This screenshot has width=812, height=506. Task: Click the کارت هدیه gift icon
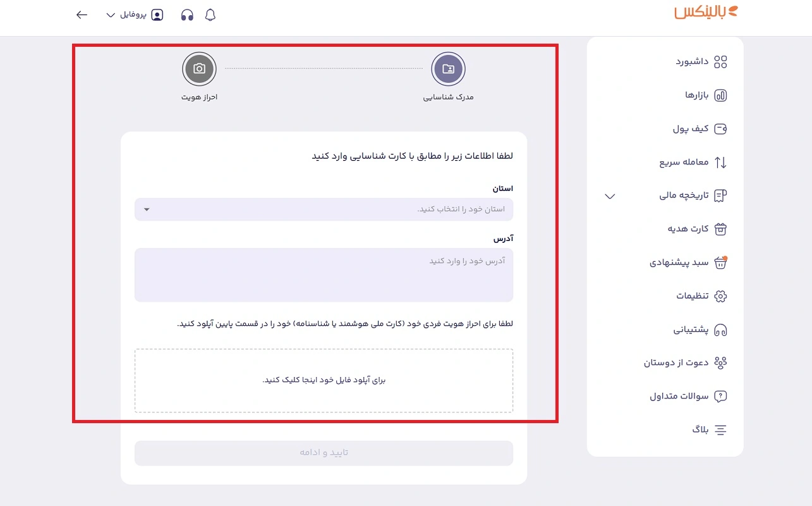click(720, 229)
